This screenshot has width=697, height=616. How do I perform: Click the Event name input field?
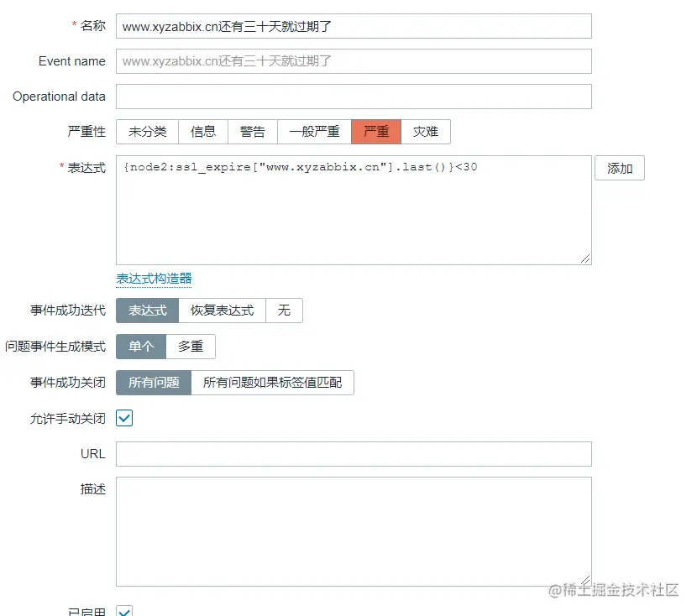(x=354, y=61)
